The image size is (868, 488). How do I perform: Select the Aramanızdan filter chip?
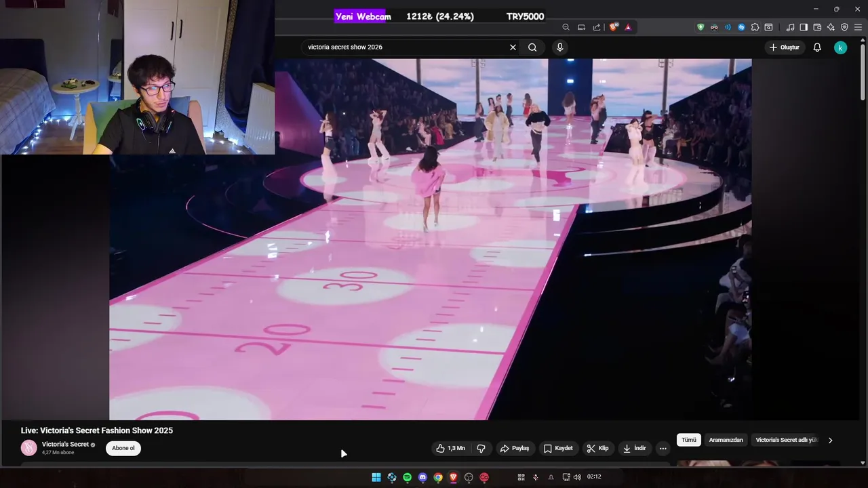726,440
